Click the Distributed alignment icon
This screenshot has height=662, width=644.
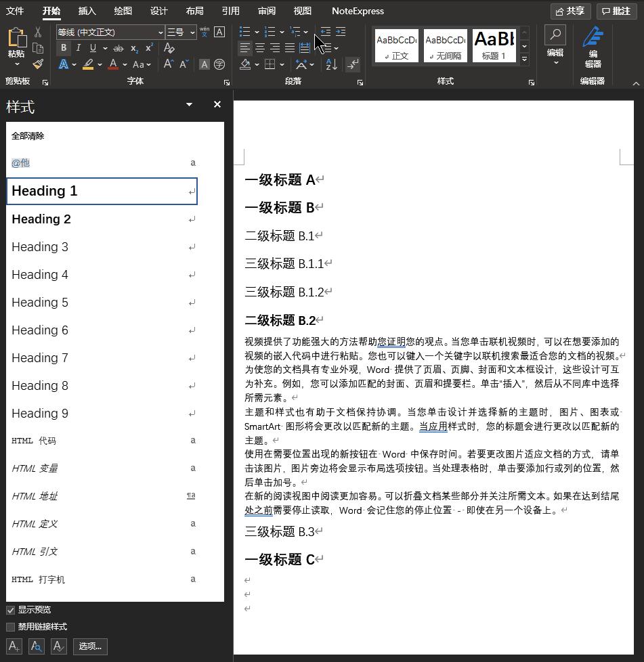pos(305,48)
